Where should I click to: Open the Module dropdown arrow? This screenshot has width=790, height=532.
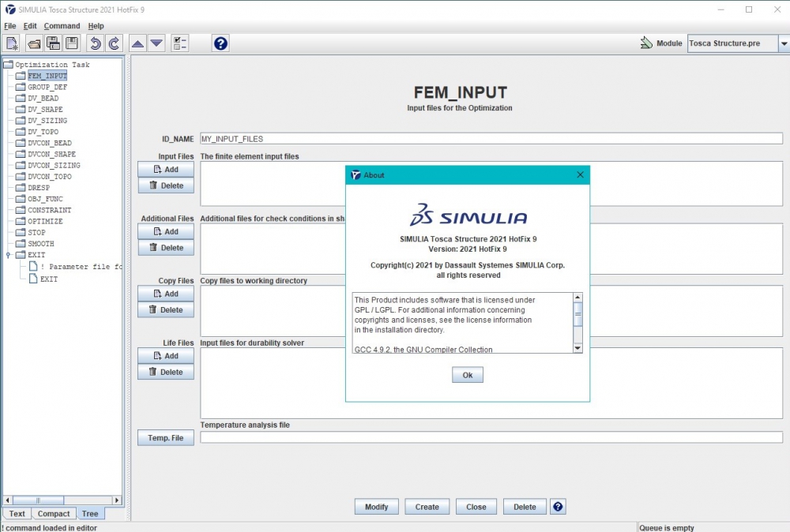click(x=784, y=43)
